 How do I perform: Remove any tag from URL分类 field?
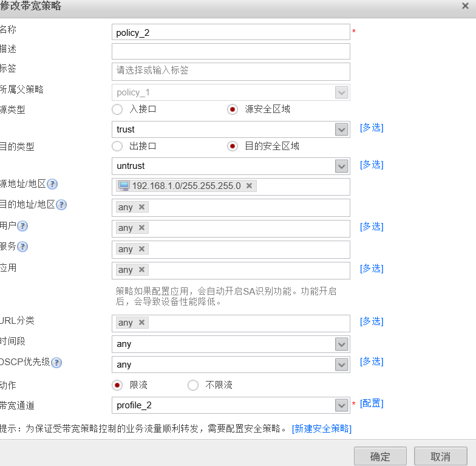[141, 322]
